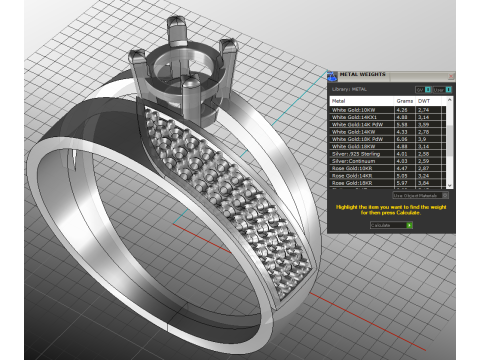The width and height of the screenshot is (480, 360).
Task: Select the Rose Gold:18KR row
Action: coord(388,183)
